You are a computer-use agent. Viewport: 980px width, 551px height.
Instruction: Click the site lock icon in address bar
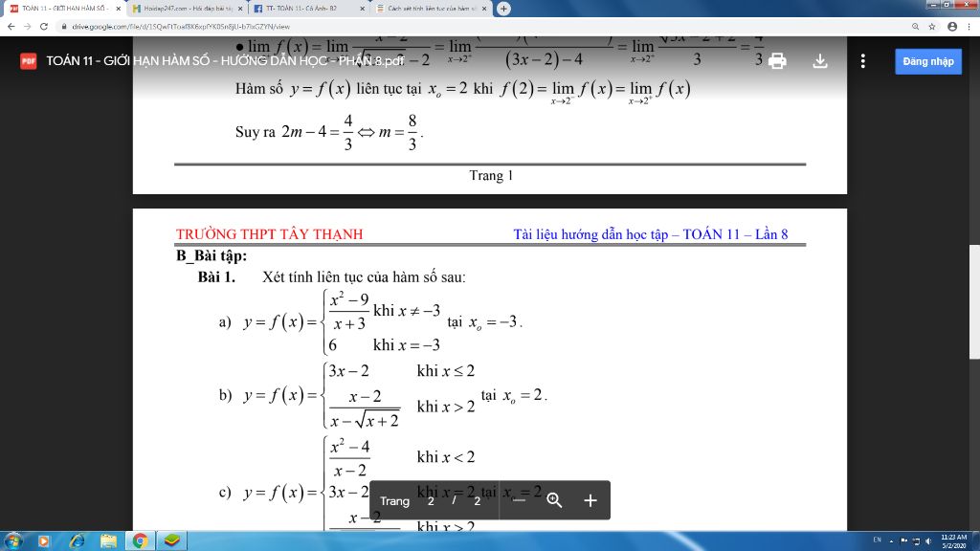64,26
